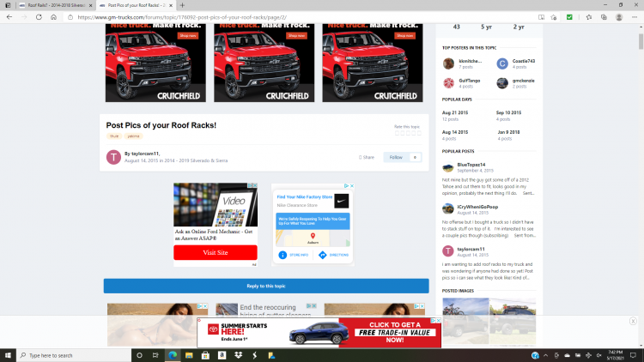Open the browser Settings and more menu
The image size is (644, 362).
click(x=635, y=17)
